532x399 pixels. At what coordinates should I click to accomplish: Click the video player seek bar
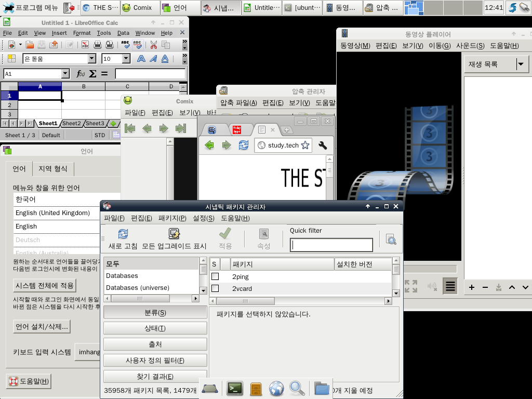[x=430, y=269]
